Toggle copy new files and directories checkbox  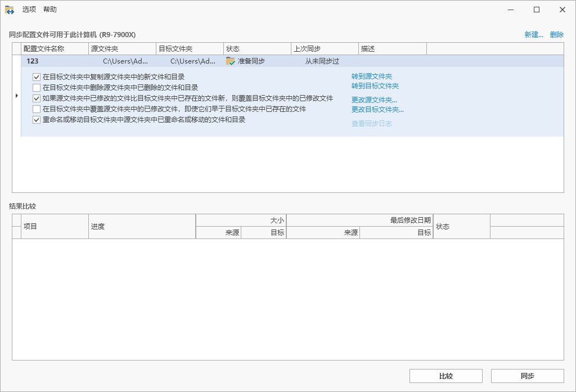[x=37, y=77]
